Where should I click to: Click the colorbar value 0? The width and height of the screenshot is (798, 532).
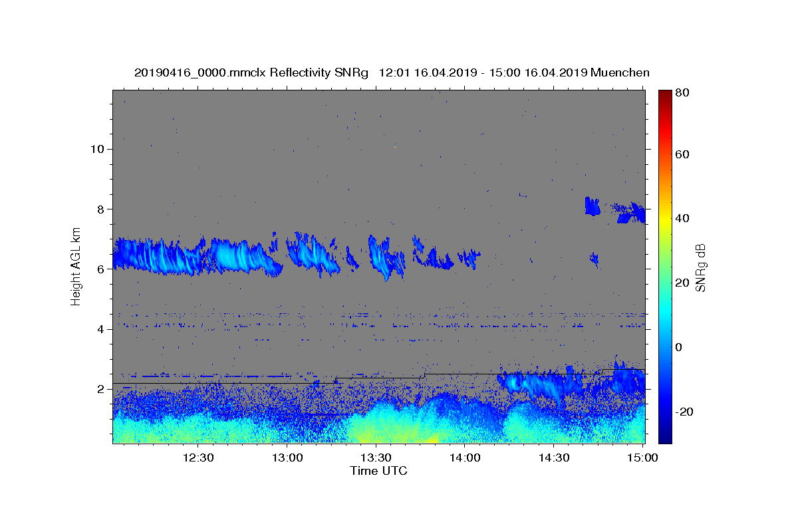679,346
